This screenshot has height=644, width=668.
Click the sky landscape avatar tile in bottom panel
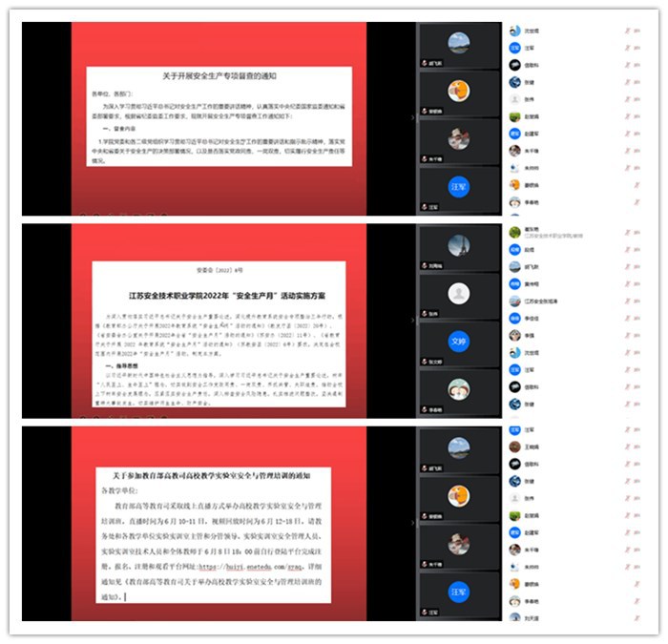click(459, 447)
